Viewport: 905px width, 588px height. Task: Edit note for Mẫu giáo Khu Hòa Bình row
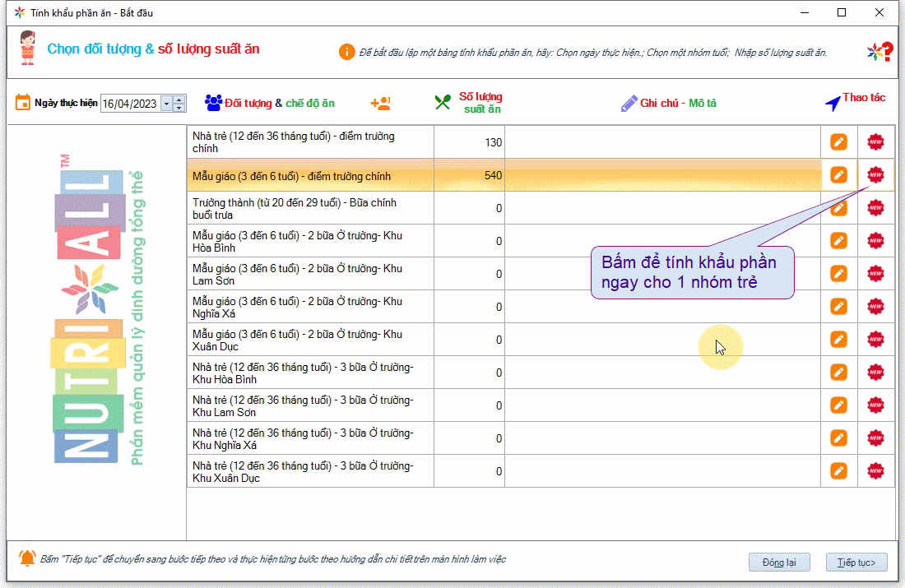pyautogui.click(x=838, y=241)
